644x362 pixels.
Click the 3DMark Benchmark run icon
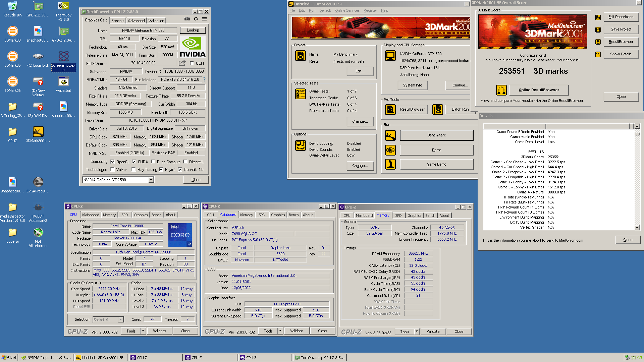point(390,135)
